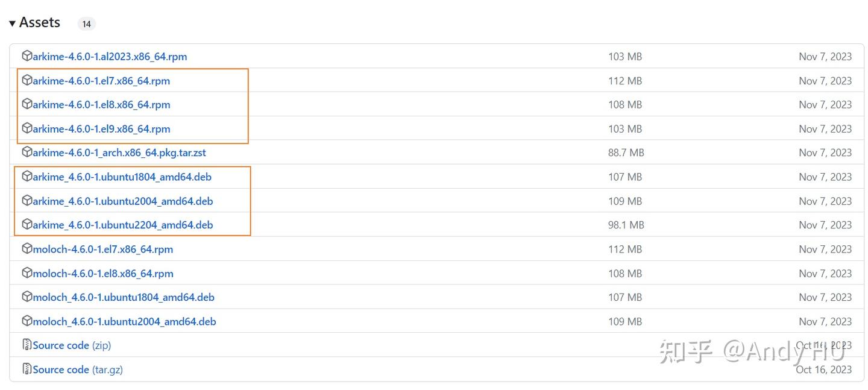Open moloch-4.6.0-1.el7.x86_64.rpm link
The image size is (868, 390).
[x=102, y=250]
